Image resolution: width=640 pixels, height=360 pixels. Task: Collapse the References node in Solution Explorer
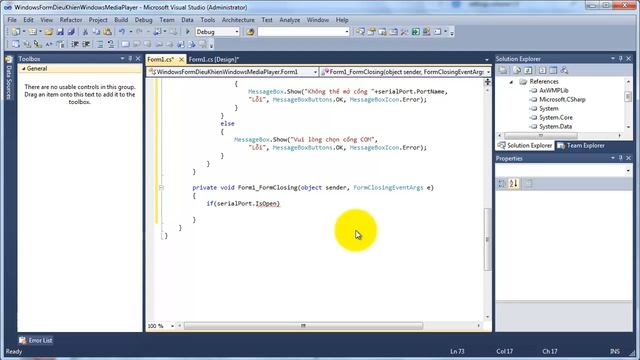[x=511, y=82]
